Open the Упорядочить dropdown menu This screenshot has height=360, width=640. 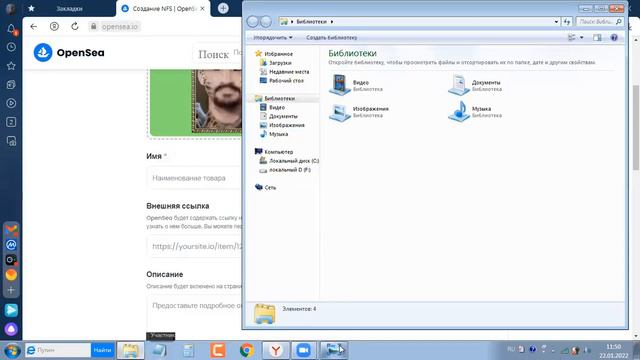(273, 38)
